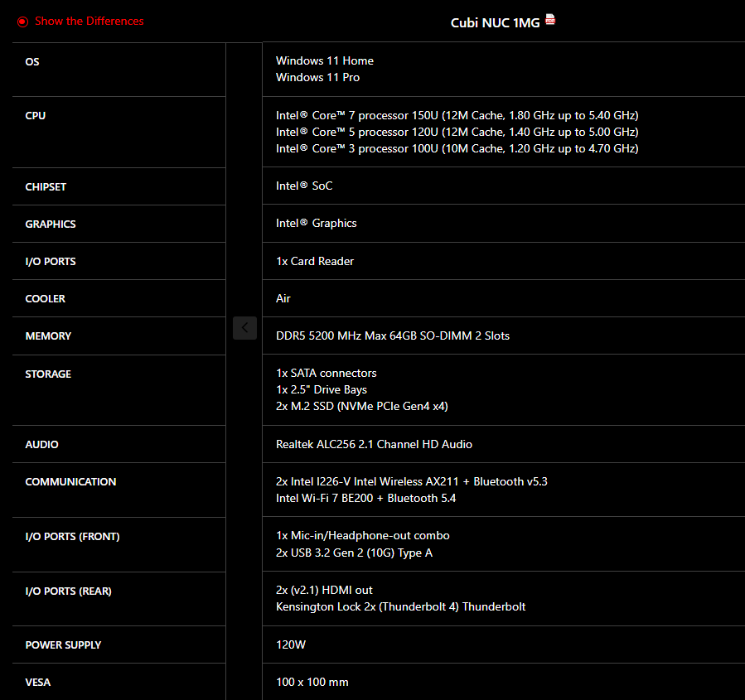Viewport: 745px width, 700px height.
Task: Select the Mic-in/Headphone-out combo line
Action: click(x=362, y=536)
